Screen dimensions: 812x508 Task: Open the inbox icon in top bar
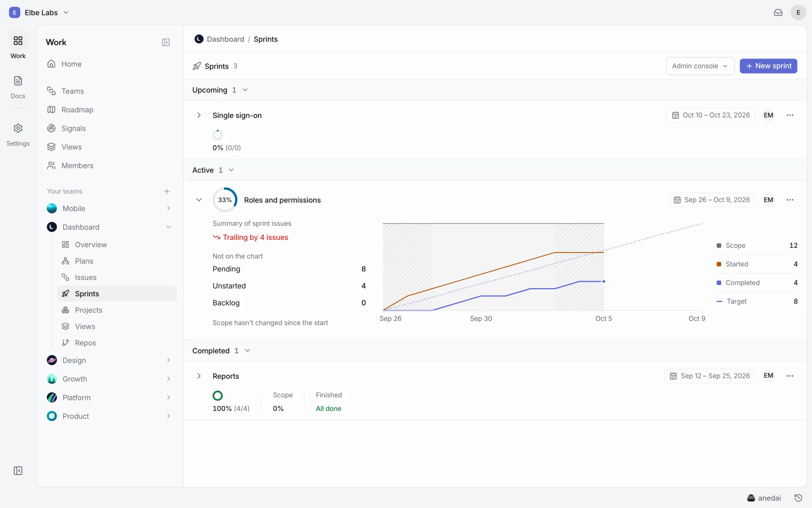coord(778,13)
